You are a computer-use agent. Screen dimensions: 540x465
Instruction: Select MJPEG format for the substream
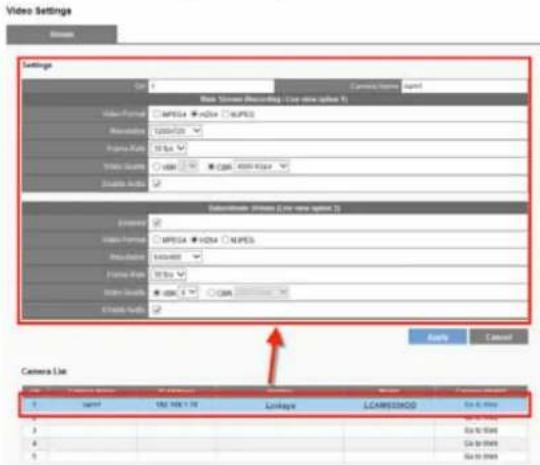pos(225,240)
